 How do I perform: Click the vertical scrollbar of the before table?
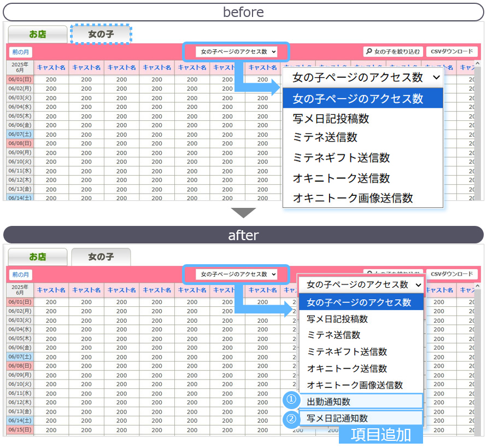[479, 137]
